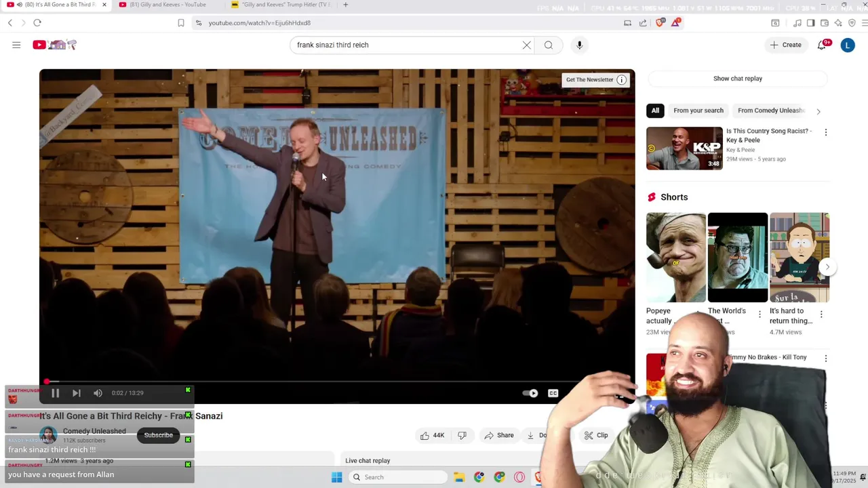The width and height of the screenshot is (868, 488).
Task: Click the search magnifier button
Action: (x=549, y=45)
